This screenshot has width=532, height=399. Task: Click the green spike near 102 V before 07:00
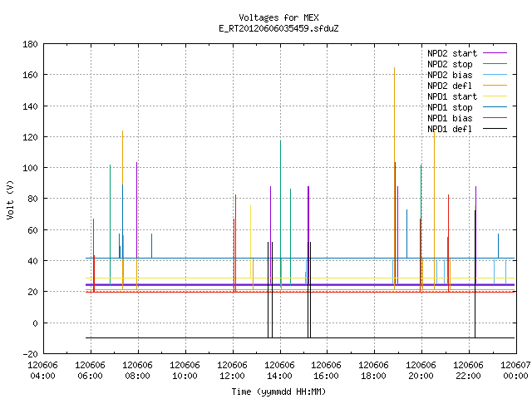111,224
